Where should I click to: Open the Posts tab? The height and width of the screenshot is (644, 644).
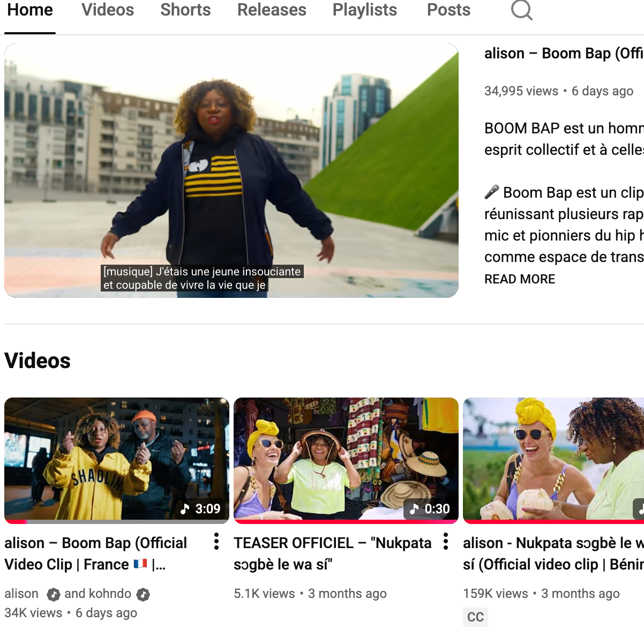coord(448,10)
